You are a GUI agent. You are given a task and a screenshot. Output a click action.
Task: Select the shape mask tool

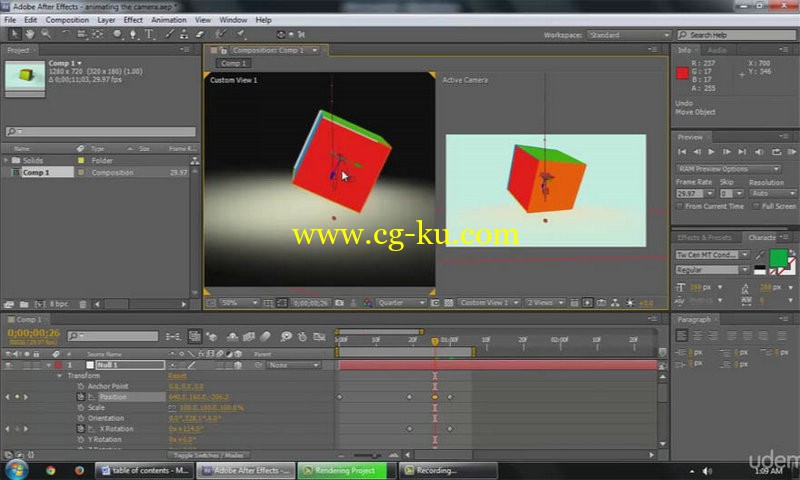[x=117, y=34]
